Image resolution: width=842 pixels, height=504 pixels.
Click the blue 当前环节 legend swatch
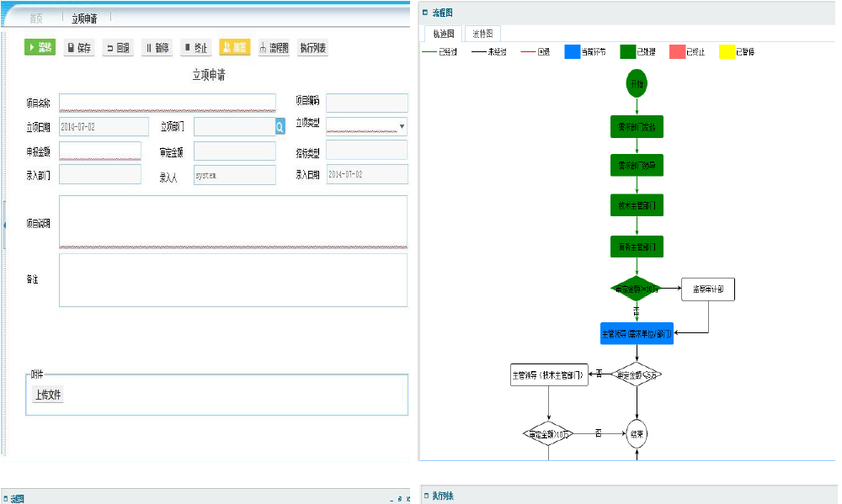click(573, 52)
